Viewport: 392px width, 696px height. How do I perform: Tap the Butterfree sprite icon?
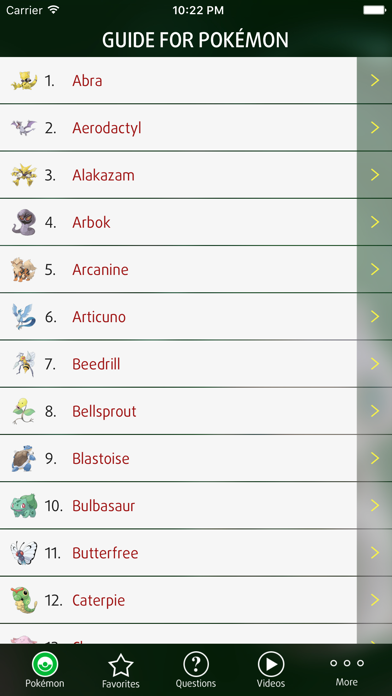tap(24, 553)
